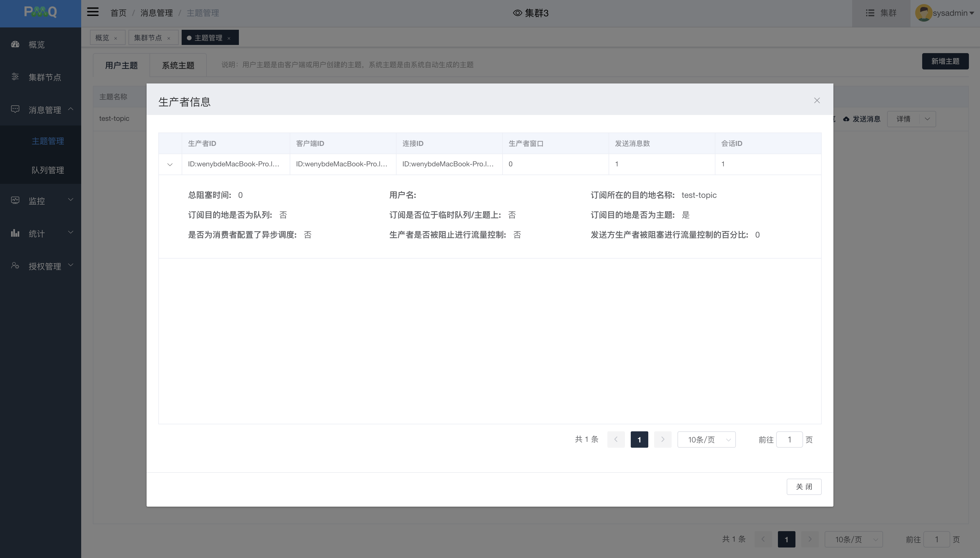The image size is (980, 558).
Task: Click the statistics bar chart icon
Action: tap(15, 233)
